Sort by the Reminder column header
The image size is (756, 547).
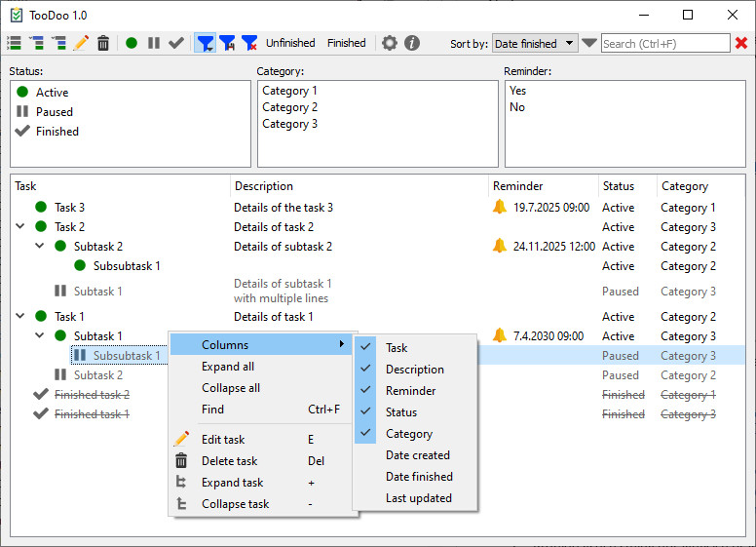tap(544, 185)
